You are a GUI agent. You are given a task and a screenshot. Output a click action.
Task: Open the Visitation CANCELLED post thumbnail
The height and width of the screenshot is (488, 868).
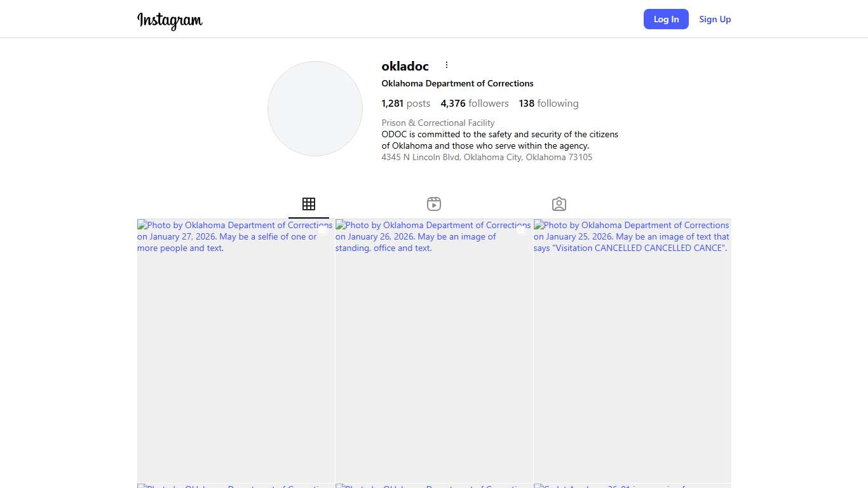click(x=632, y=351)
